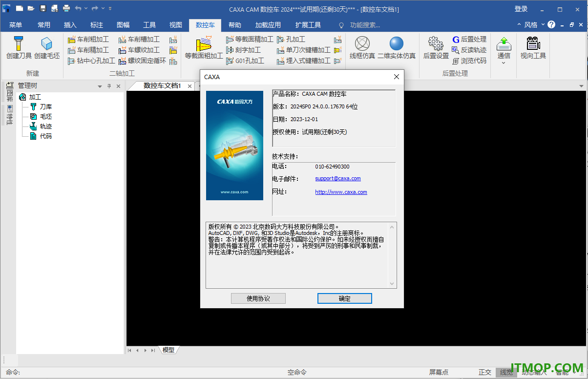Viewport: 588px width, 379px height.
Task: Select 孔加工 hole machining tool
Action: click(x=292, y=39)
